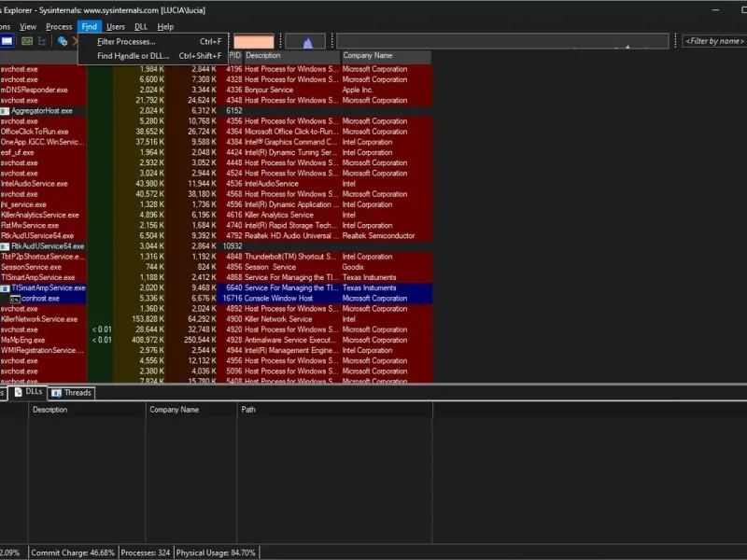
Task: Switch to the DLLs tab
Action: tap(28, 392)
